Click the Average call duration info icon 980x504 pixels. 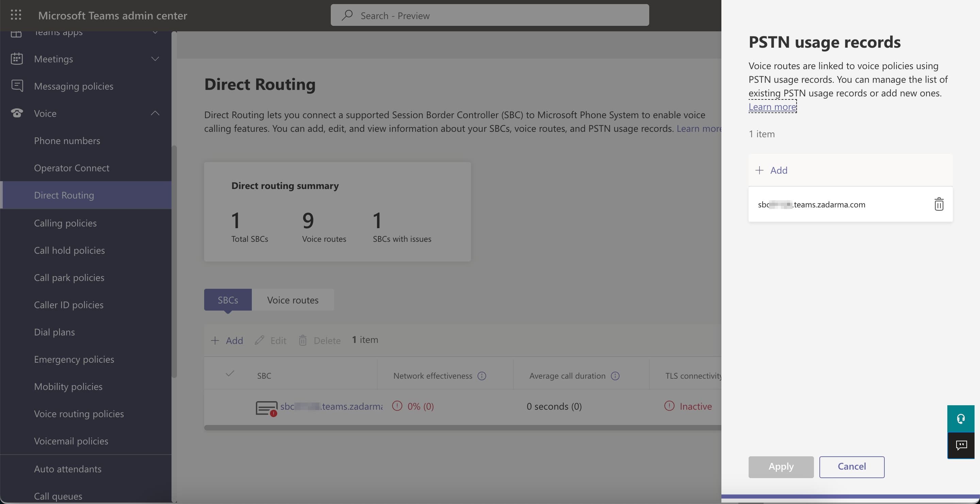(615, 376)
